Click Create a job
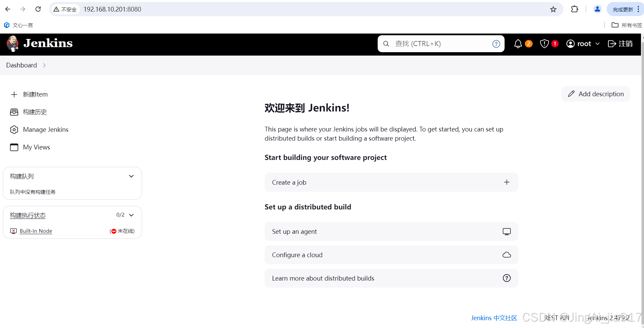This screenshot has height=328, width=644. point(391,182)
